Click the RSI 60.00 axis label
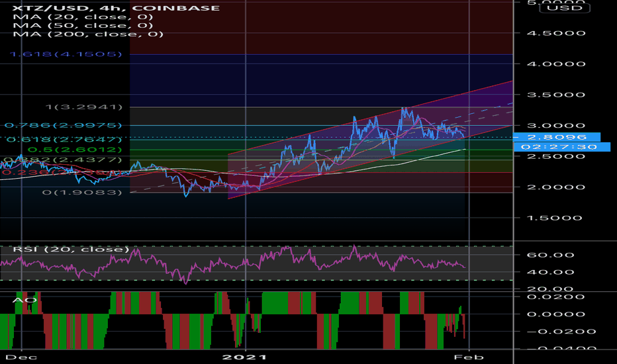617x364 pixels. coord(551,255)
